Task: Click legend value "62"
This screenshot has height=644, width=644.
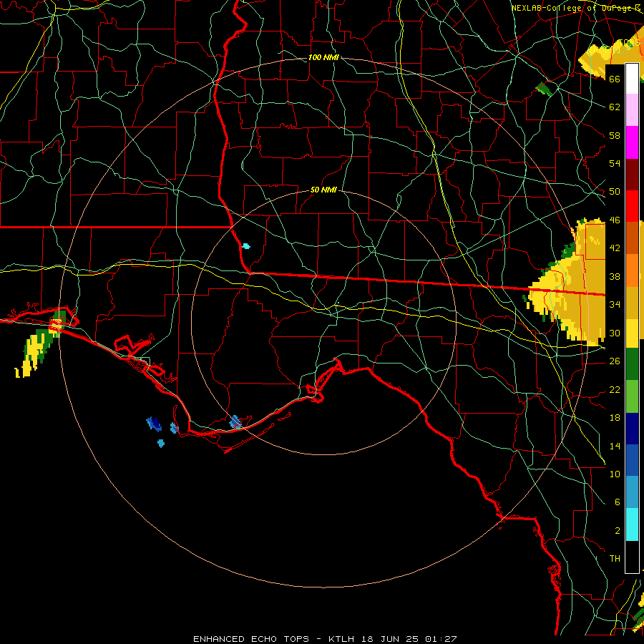Action: tap(615, 107)
